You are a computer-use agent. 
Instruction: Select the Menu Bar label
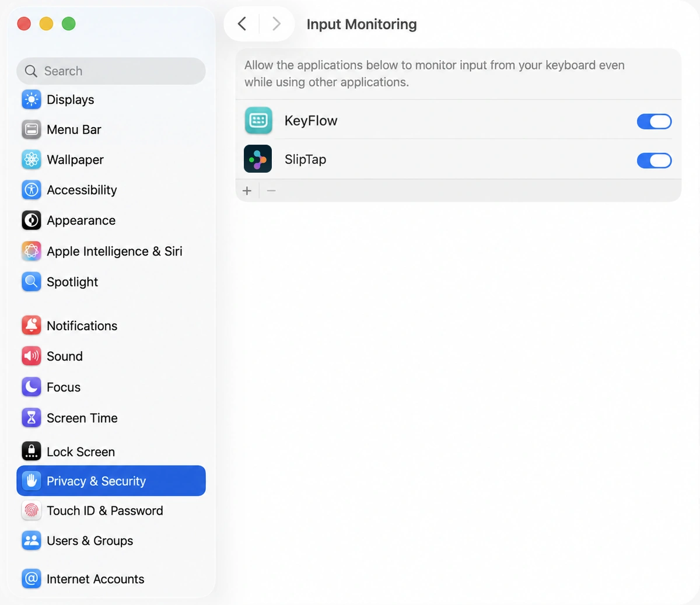pos(74,130)
